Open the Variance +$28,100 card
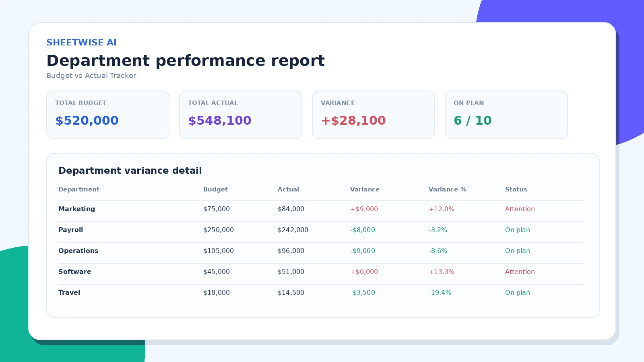 tap(374, 115)
